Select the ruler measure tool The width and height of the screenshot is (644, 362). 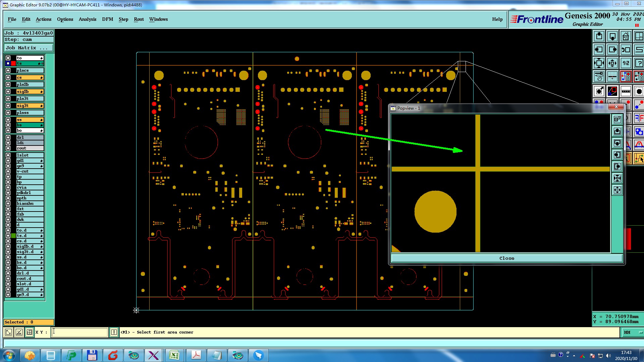pyautogui.click(x=626, y=91)
